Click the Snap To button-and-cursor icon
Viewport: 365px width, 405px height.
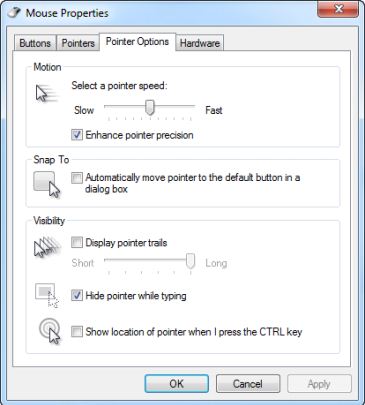coord(47,184)
